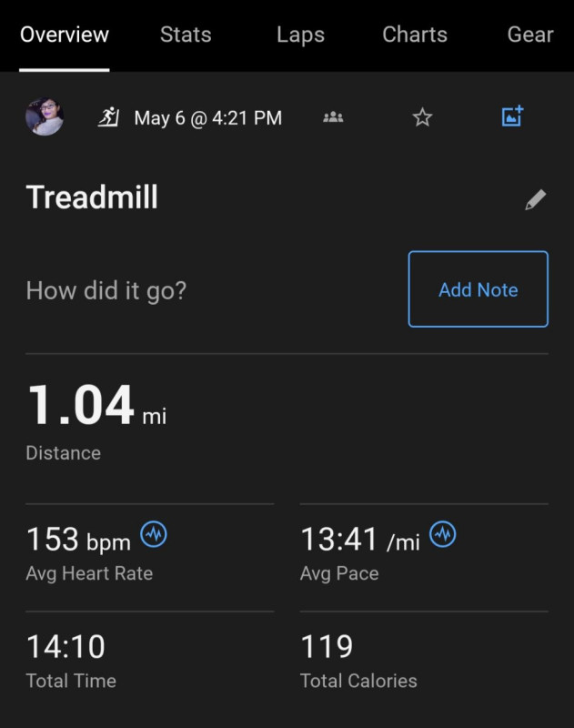574x728 pixels.
Task: Open the privacy group sharing icon
Action: 333,117
